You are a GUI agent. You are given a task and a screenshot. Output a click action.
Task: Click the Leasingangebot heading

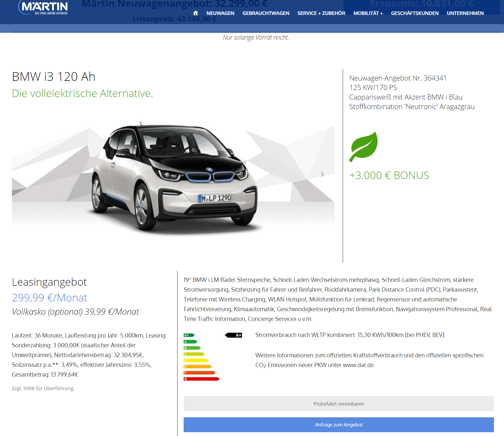tap(49, 282)
